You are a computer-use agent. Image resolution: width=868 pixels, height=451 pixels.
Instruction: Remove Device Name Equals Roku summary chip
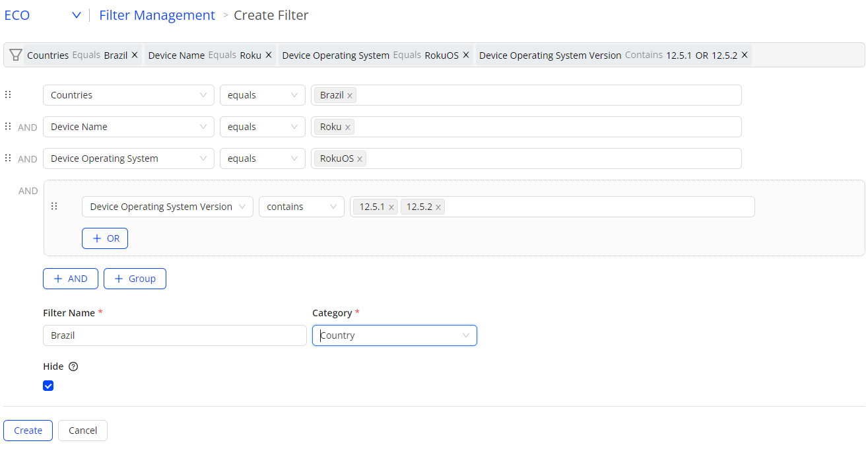pyautogui.click(x=269, y=55)
